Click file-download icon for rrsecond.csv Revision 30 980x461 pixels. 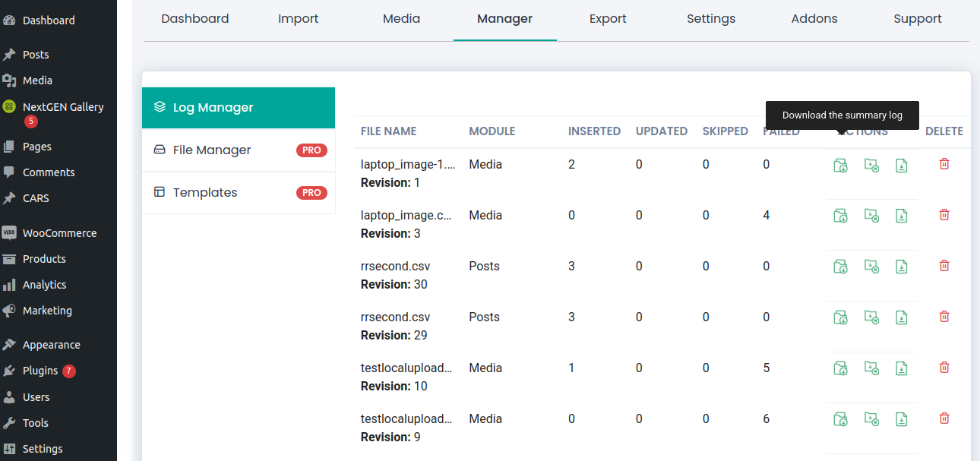[902, 267]
